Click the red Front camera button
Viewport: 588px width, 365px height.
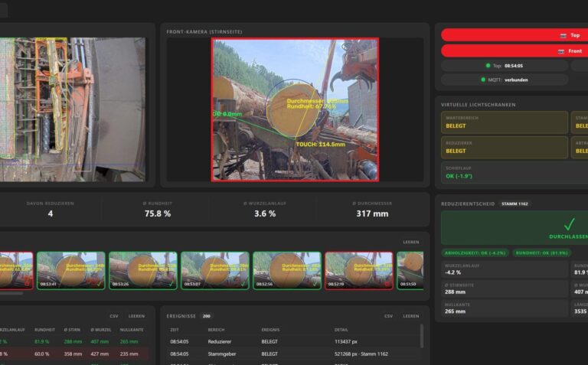coord(514,51)
